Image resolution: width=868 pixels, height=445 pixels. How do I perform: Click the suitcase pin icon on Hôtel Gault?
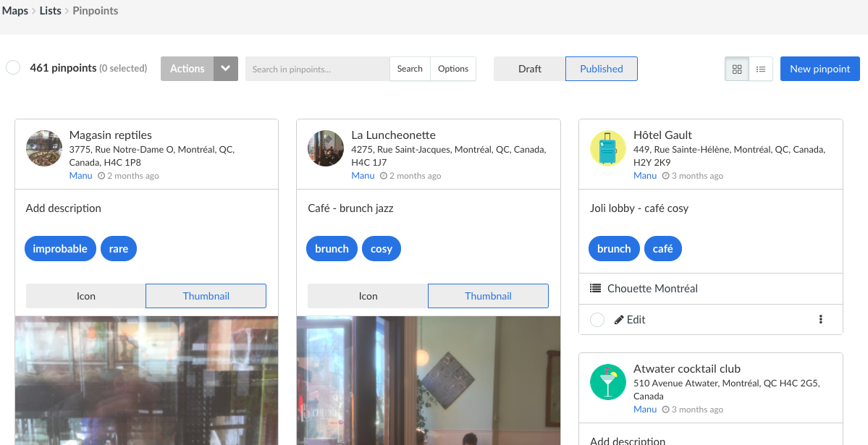tap(608, 148)
